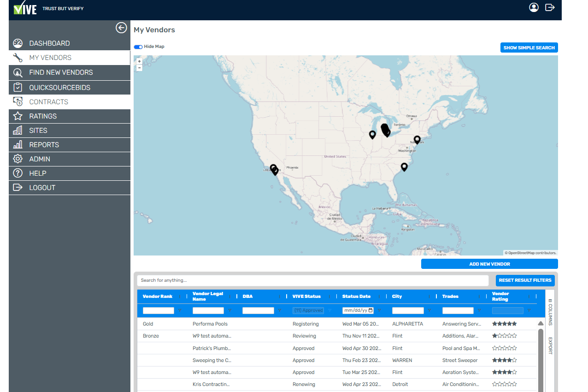This screenshot has width=588, height=392.
Task: Click the filter funnel icon for Vendor Rating
Action: (x=529, y=310)
